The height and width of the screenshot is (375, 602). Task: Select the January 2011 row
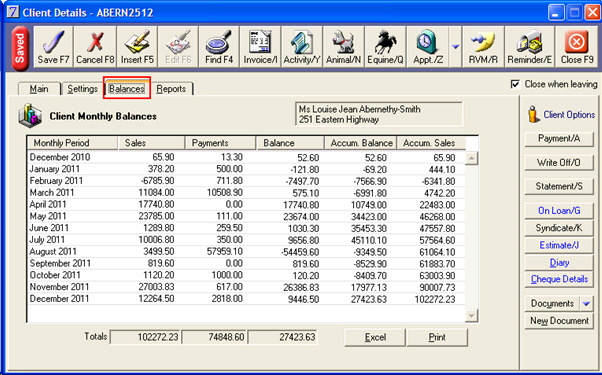click(246, 169)
